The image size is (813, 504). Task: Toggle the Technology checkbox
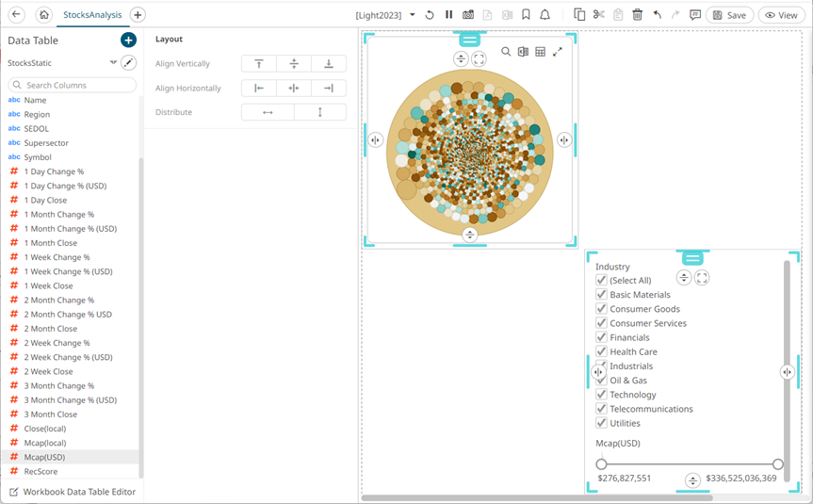[601, 395]
